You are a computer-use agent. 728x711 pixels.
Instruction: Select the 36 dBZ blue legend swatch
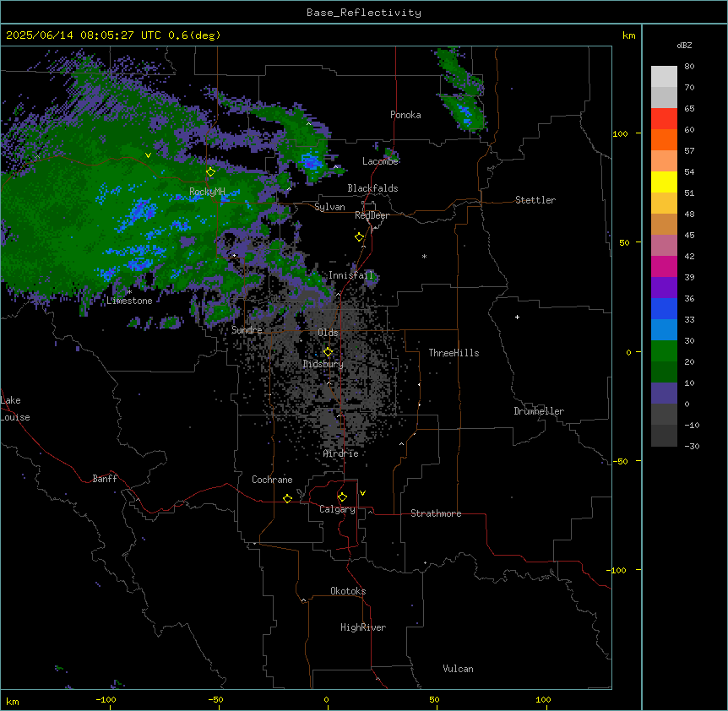664,308
